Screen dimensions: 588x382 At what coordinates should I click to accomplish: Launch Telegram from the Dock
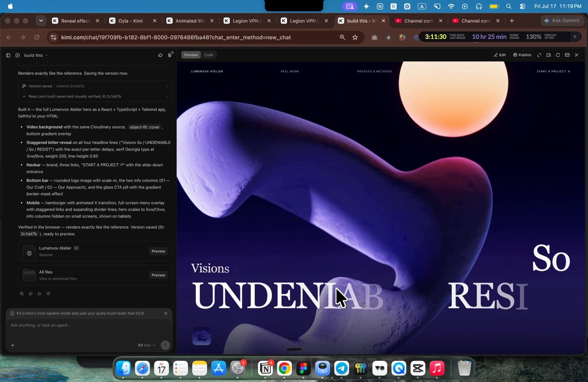(x=342, y=368)
